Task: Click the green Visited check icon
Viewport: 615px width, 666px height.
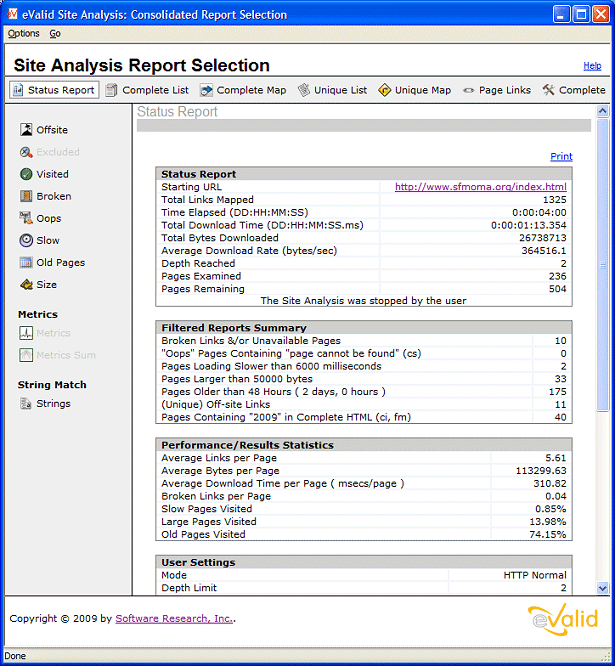Action: (x=26, y=174)
